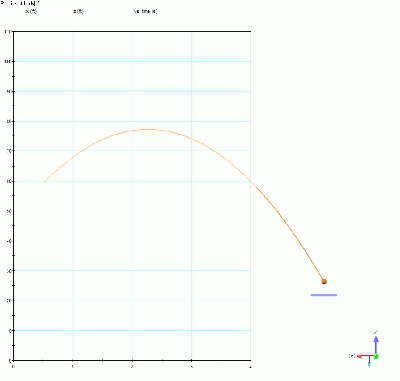Click the plot title text at top-left
The height and width of the screenshot is (381, 400).
tap(20, 3)
